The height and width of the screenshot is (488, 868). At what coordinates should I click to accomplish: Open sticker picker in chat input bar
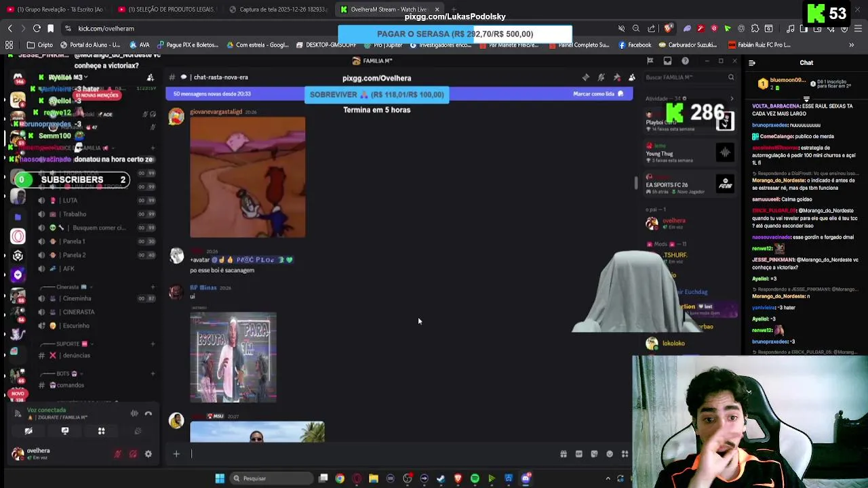[x=594, y=454]
